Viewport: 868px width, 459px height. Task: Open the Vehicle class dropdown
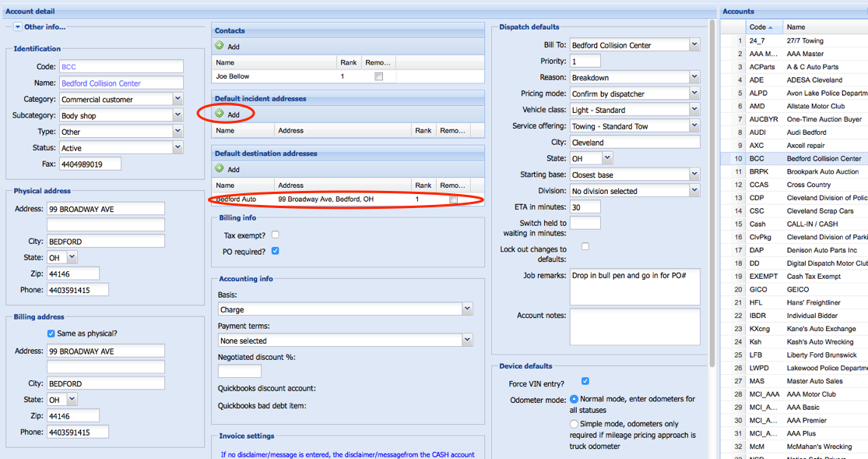pos(694,110)
